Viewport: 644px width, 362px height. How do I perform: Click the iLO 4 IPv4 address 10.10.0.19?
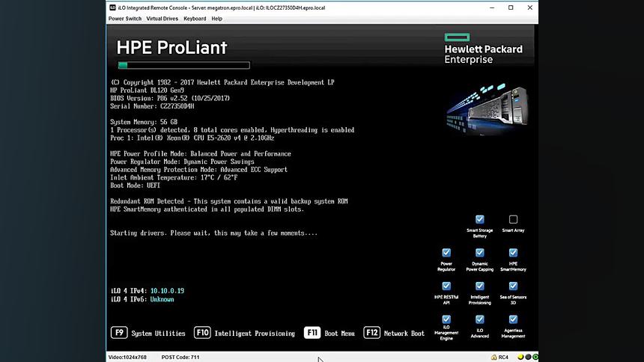coord(167,291)
